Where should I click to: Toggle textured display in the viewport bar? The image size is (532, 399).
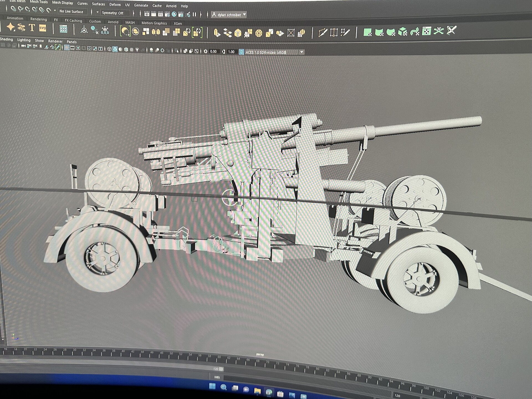[x=120, y=49]
